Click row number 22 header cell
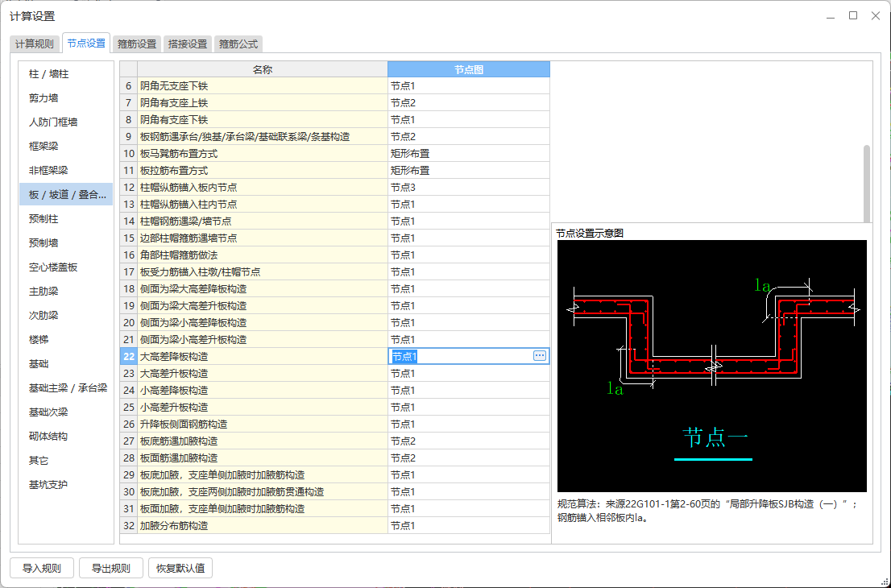This screenshot has height=588, width=891. click(128, 356)
